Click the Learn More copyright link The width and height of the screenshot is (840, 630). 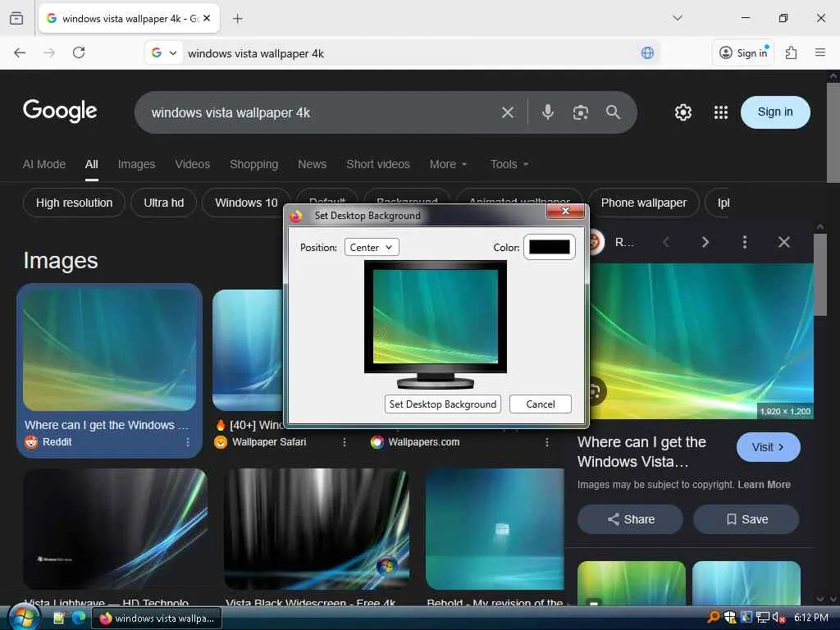pyautogui.click(x=764, y=484)
